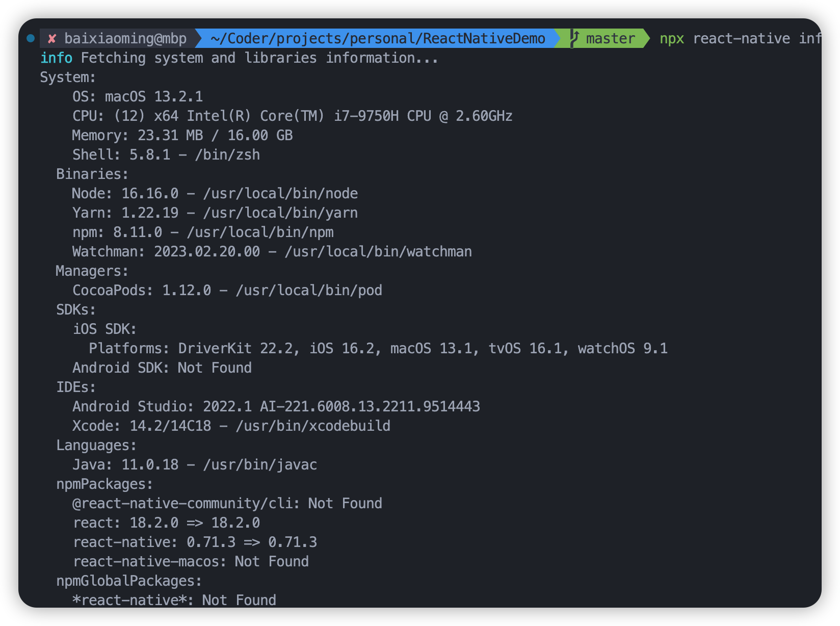The width and height of the screenshot is (840, 626).
Task: Click the blue dot prompt indicator
Action: click(31, 38)
